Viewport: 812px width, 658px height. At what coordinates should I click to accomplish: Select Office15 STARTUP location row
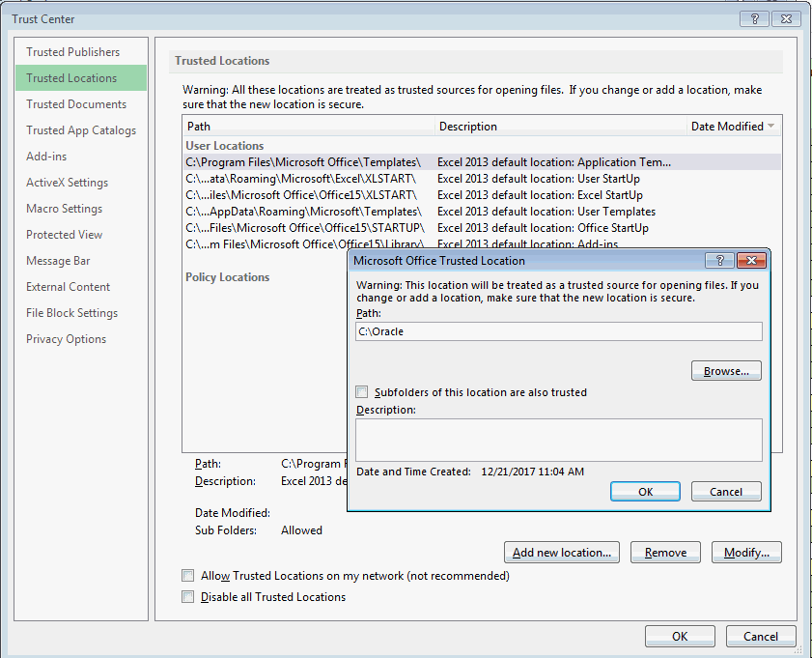(482, 228)
